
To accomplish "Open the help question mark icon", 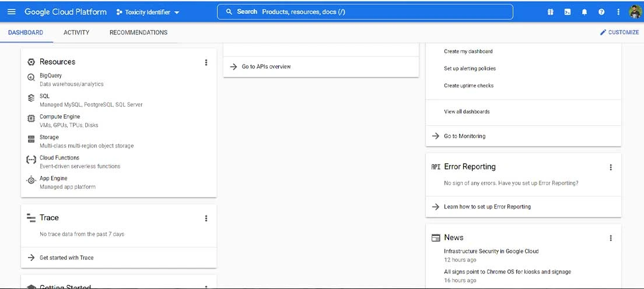I will [x=601, y=12].
